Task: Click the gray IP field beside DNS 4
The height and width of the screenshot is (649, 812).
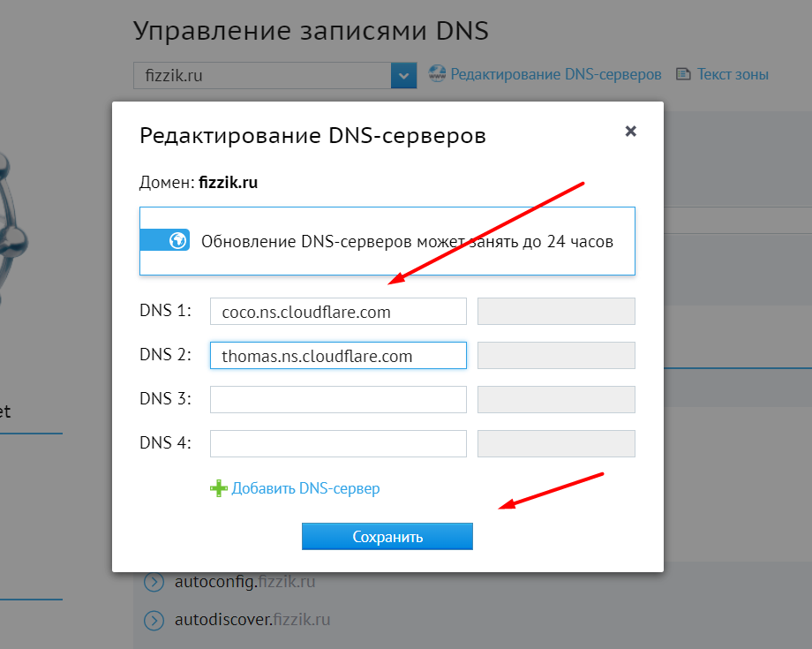Action: 556,443
